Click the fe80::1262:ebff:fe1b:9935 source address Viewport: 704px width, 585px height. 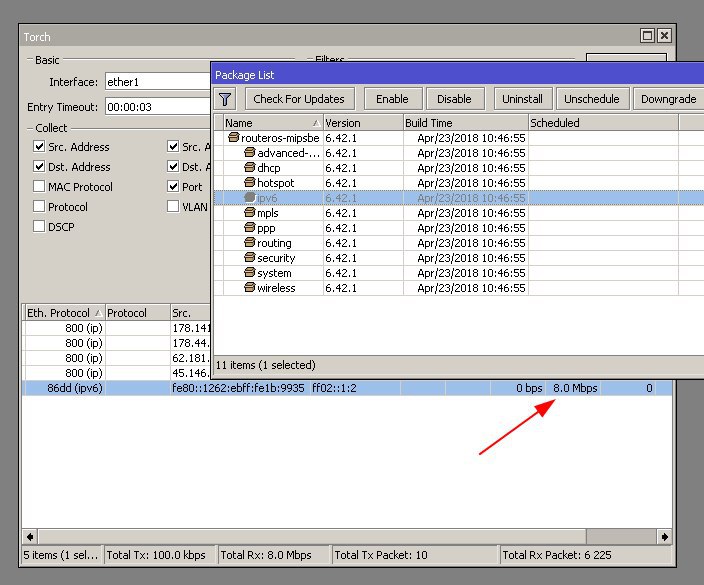coord(238,388)
